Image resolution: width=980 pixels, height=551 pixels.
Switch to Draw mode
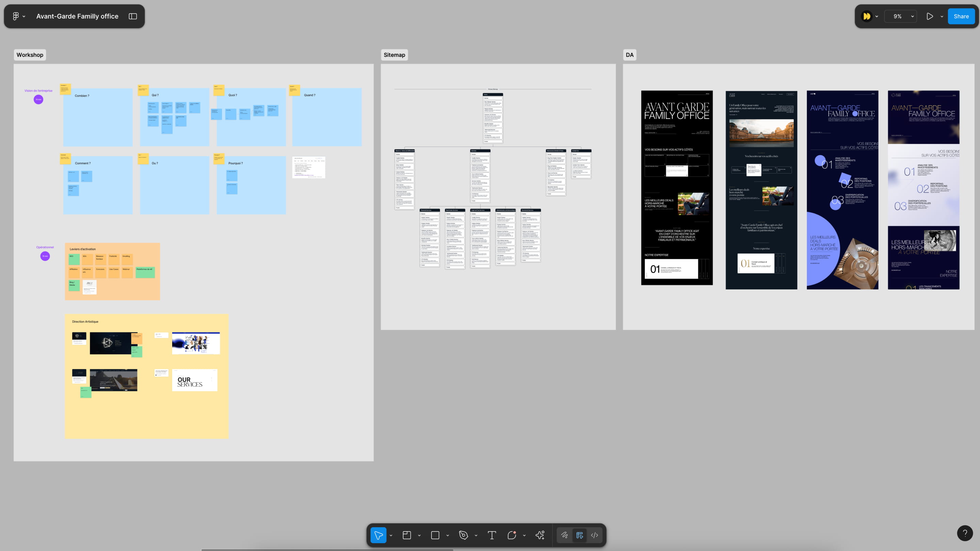[x=565, y=535]
